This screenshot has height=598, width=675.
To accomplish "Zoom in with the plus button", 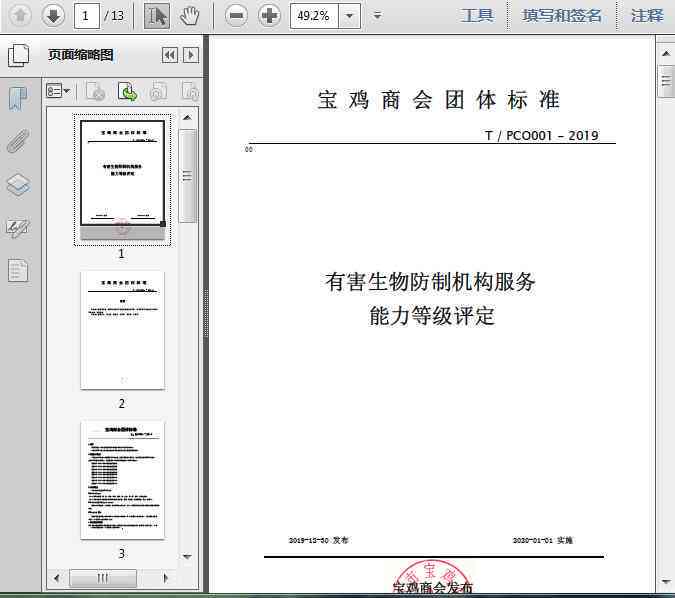I will (269, 16).
